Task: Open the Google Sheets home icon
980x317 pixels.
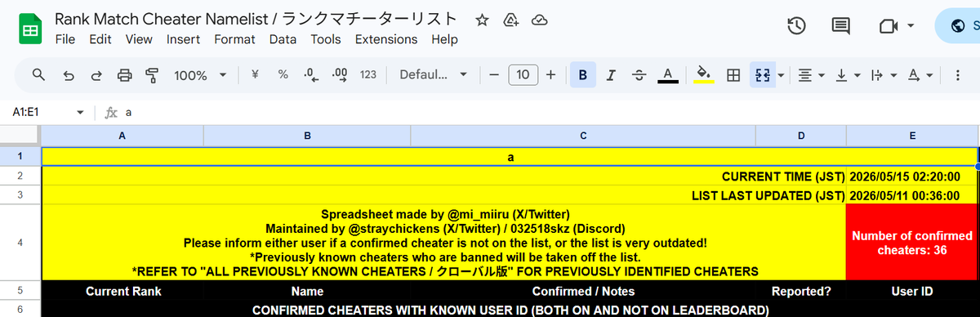Action: tap(30, 29)
